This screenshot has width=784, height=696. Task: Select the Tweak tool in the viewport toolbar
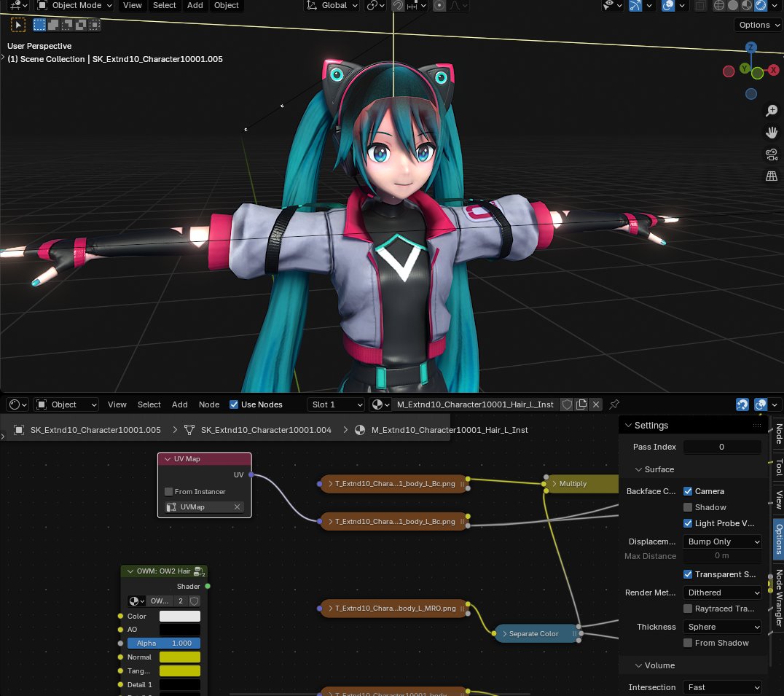[x=18, y=24]
